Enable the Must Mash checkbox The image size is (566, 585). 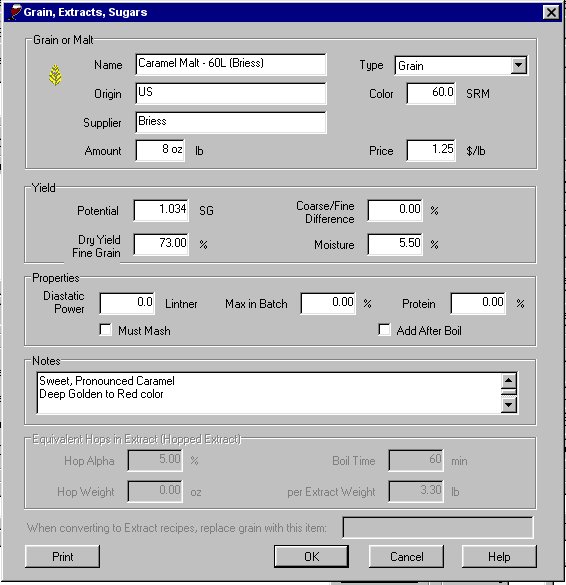106,330
